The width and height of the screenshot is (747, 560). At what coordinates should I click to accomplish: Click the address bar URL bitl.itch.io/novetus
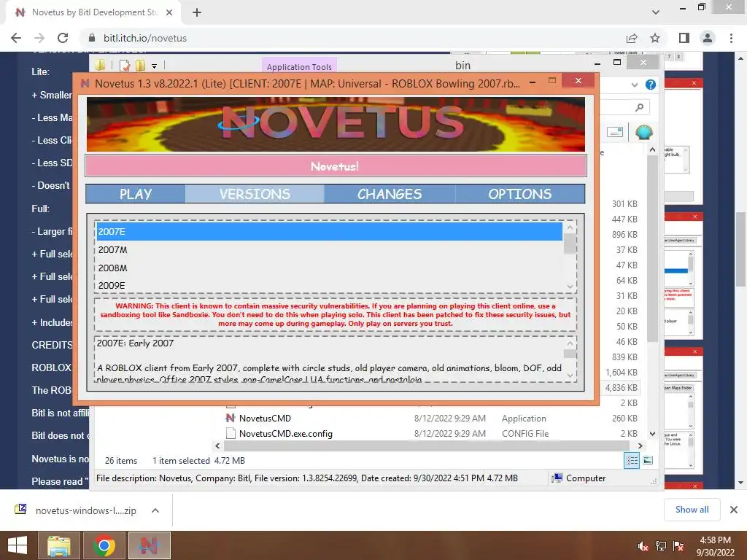tap(145, 38)
